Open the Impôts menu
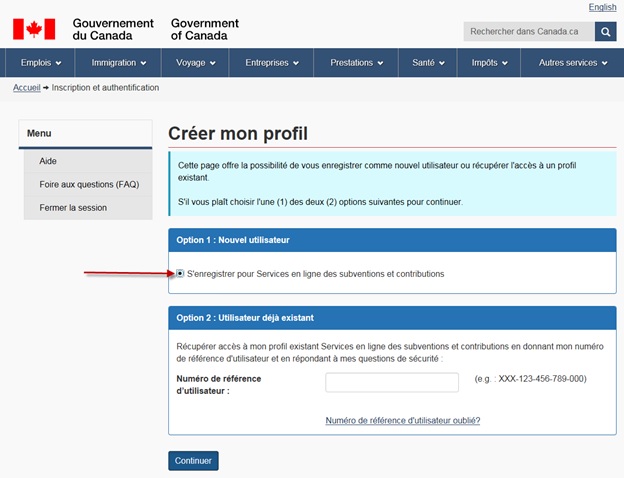Image resolution: width=624 pixels, height=478 pixels. coord(490,63)
